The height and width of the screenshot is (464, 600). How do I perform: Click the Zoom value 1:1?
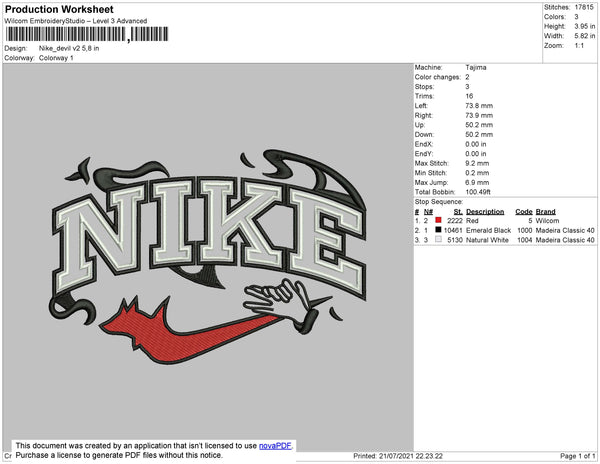tap(579, 46)
